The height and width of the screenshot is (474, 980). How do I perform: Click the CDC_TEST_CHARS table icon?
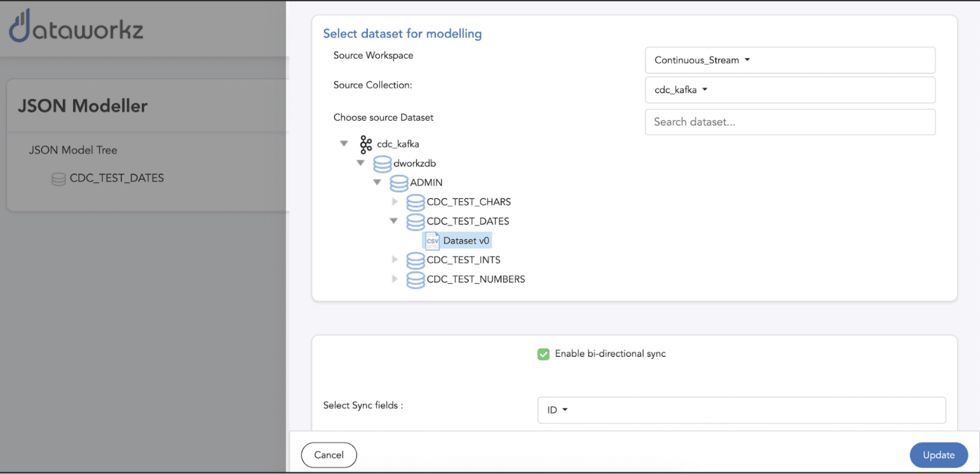tap(415, 202)
